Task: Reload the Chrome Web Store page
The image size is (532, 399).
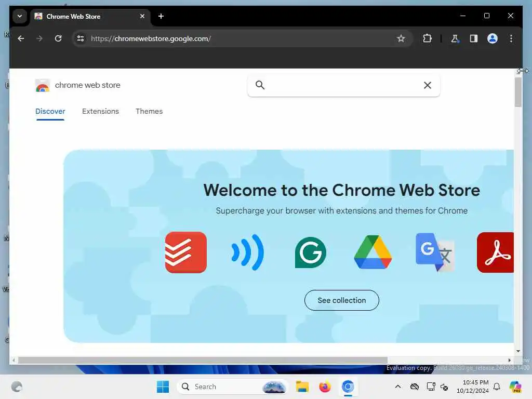Action: pyautogui.click(x=58, y=38)
